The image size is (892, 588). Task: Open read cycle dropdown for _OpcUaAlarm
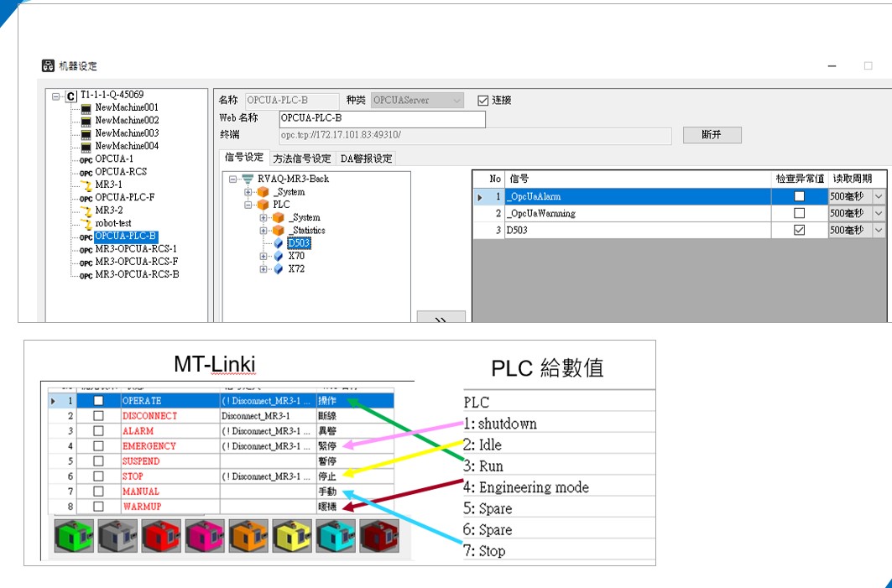tap(879, 196)
